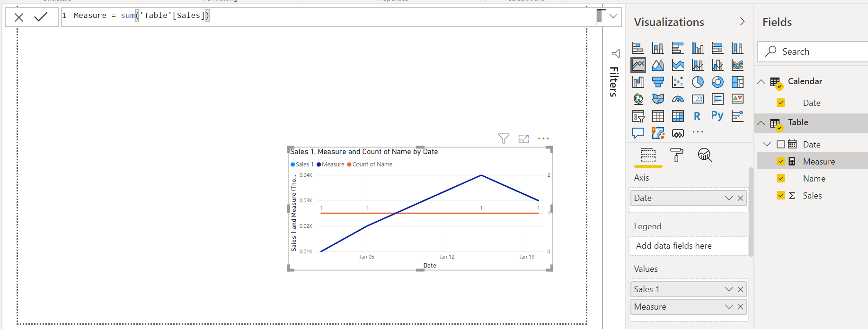Remove Date from the Axis well

pyautogui.click(x=741, y=198)
